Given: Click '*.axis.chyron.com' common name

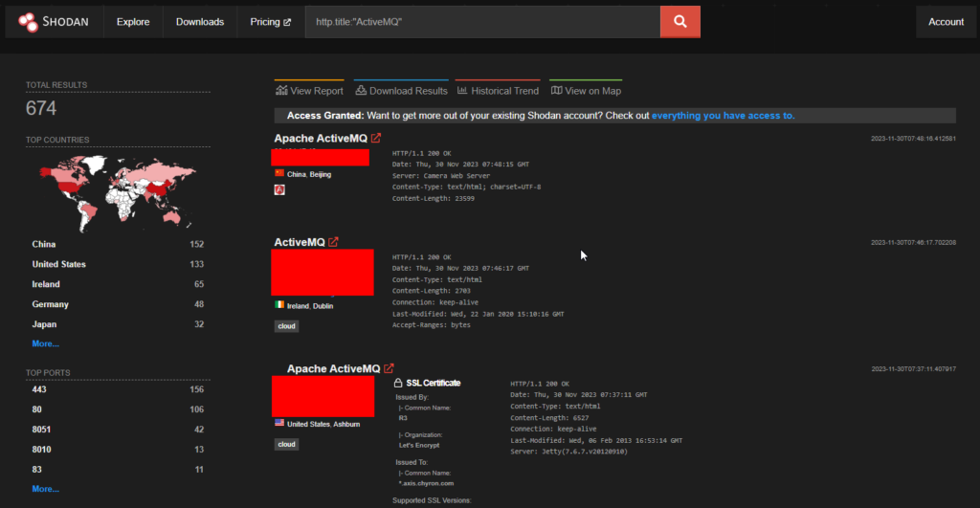Looking at the screenshot, I should point(426,483).
